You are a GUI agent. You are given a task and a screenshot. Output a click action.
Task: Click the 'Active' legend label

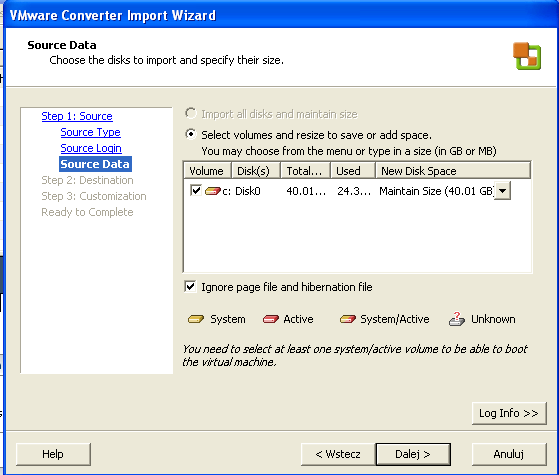[x=298, y=319]
